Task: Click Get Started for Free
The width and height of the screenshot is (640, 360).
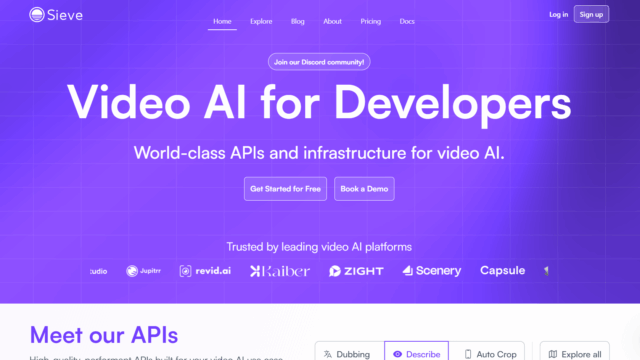Action: coord(285,189)
